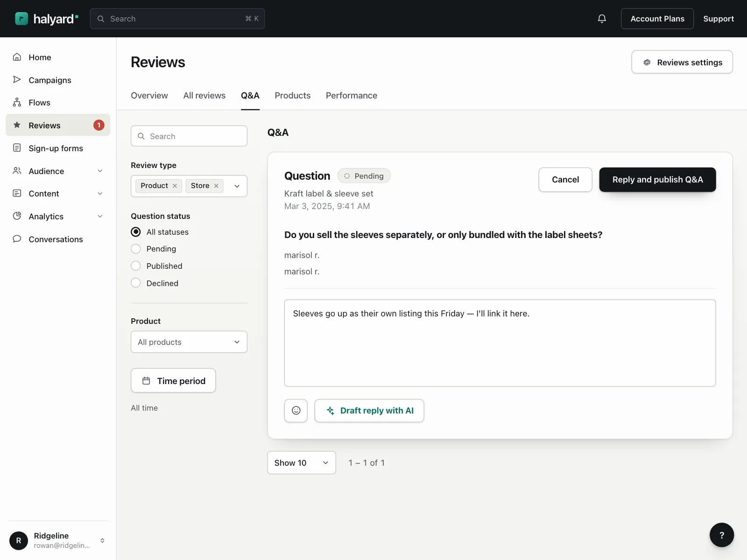Click the red Reviews notification badge
The height and width of the screenshot is (560, 747).
99,125
